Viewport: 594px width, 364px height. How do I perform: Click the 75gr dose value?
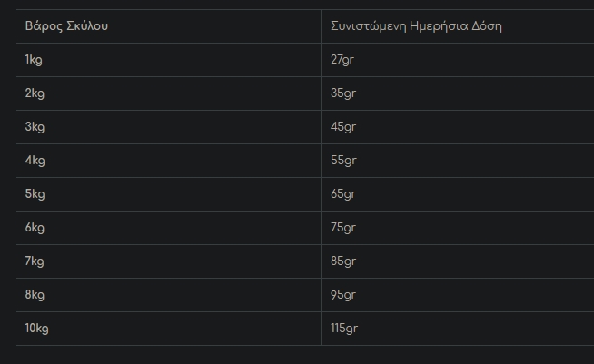coord(343,227)
